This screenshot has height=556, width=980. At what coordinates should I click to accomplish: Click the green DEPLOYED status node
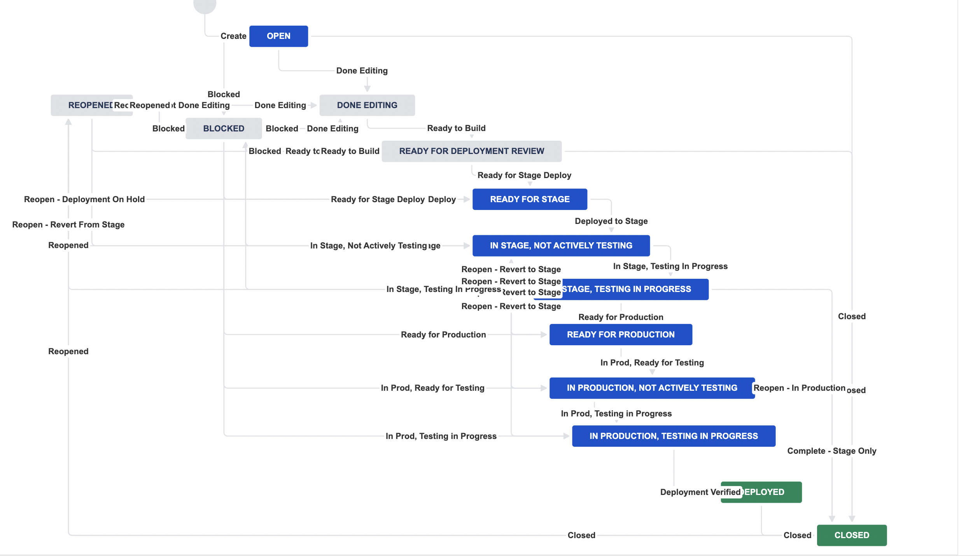761,491
